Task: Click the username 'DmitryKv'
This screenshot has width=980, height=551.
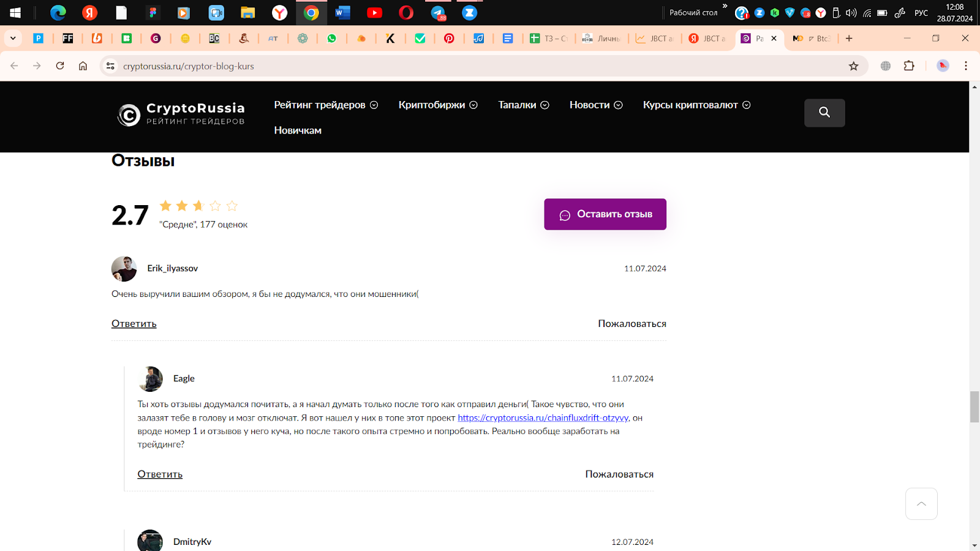Action: [x=192, y=542]
